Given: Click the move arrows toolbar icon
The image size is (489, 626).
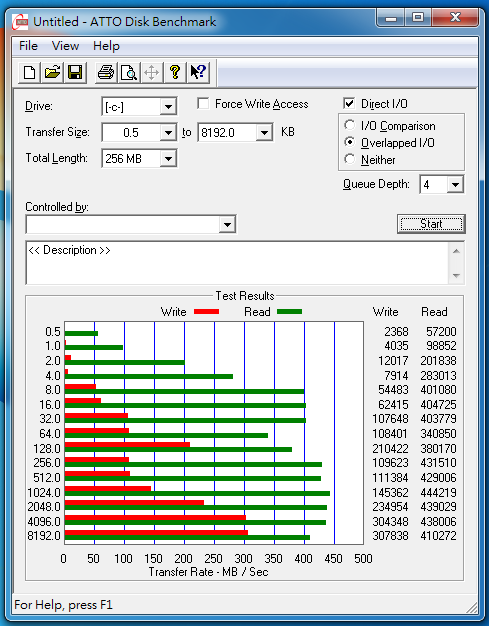Looking at the screenshot, I should coord(151,72).
